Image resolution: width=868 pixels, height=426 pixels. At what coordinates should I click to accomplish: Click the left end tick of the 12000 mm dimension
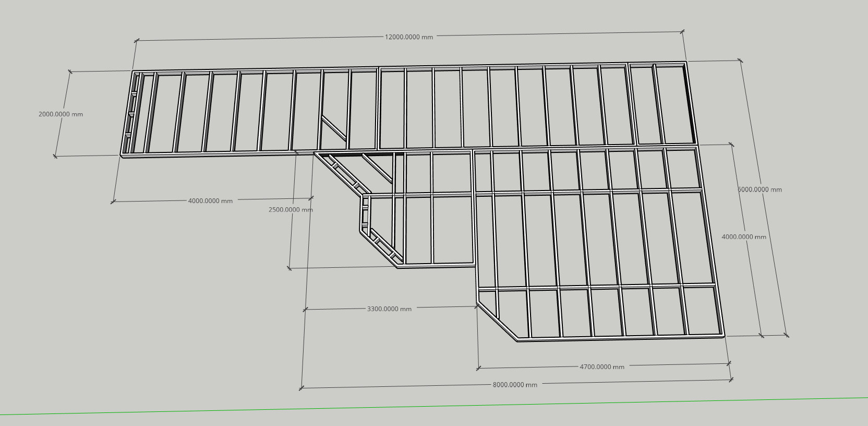(137, 40)
